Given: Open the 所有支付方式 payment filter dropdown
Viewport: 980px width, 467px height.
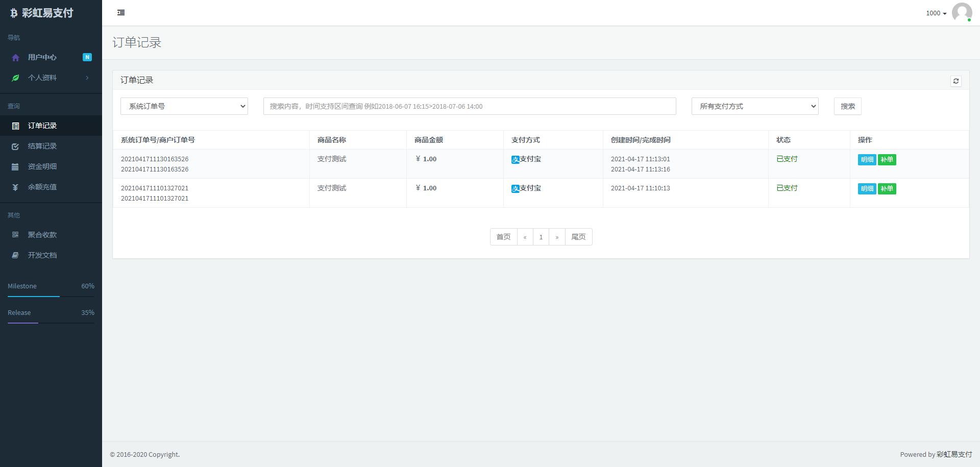Looking at the screenshot, I should (754, 106).
